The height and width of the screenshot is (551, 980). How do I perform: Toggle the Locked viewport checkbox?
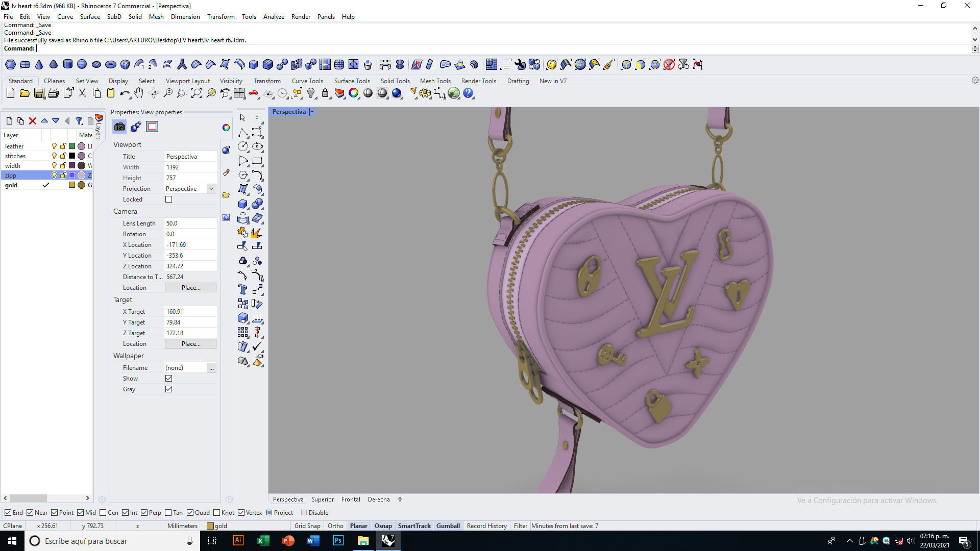coord(169,199)
